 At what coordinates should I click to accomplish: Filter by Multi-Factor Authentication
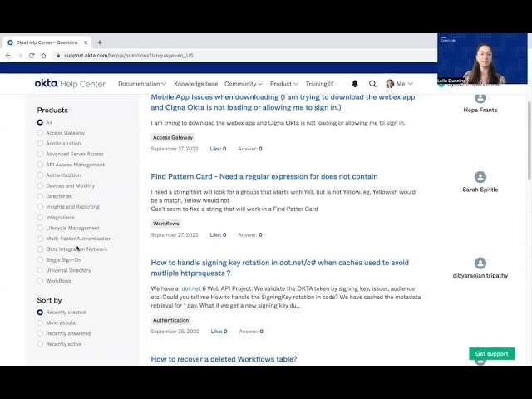(x=40, y=239)
